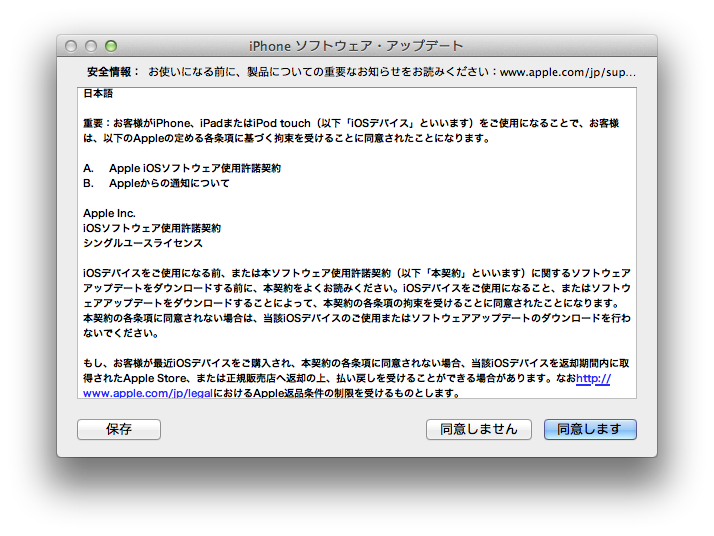Click the standalone iOSソフトウェア使用許諾契約 line below Apple Inc.
Image resolution: width=714 pixels, height=536 pixels.
point(152,228)
